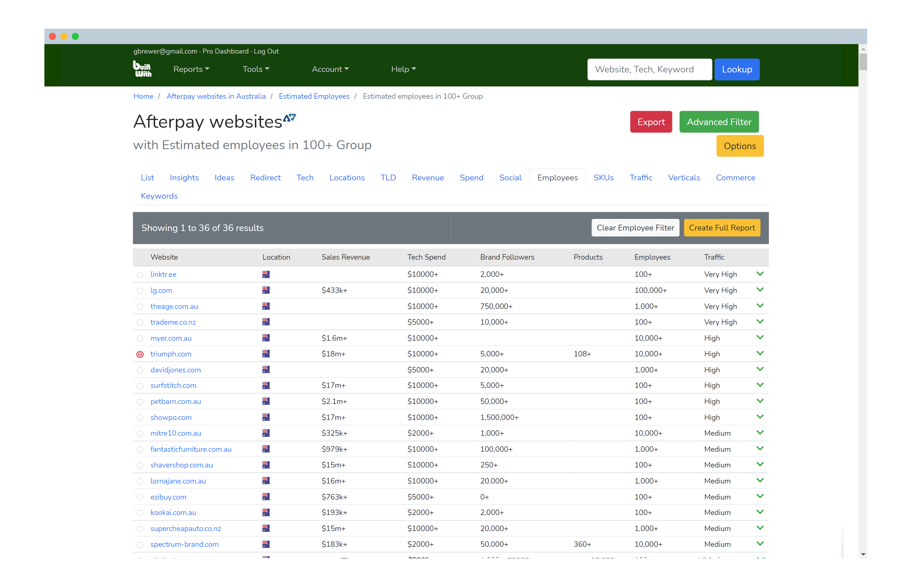Image resolution: width=911 pixels, height=588 pixels.
Task: Click the flag icon in the lornajane.com.au row
Action: pyautogui.click(x=266, y=481)
